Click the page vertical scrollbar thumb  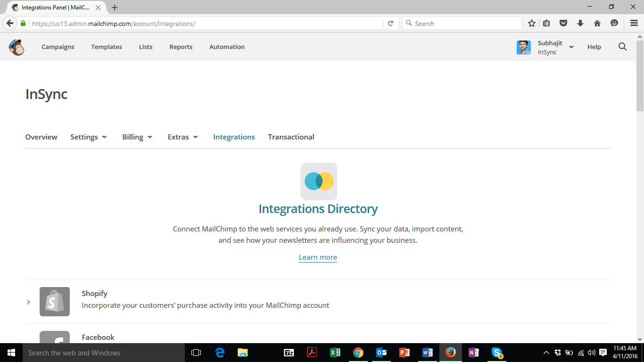pos(640,75)
